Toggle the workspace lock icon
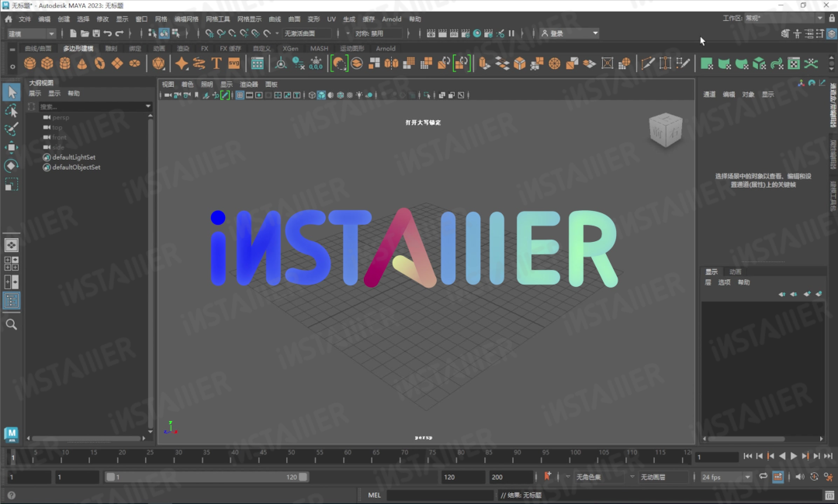The width and height of the screenshot is (838, 504). [832, 18]
